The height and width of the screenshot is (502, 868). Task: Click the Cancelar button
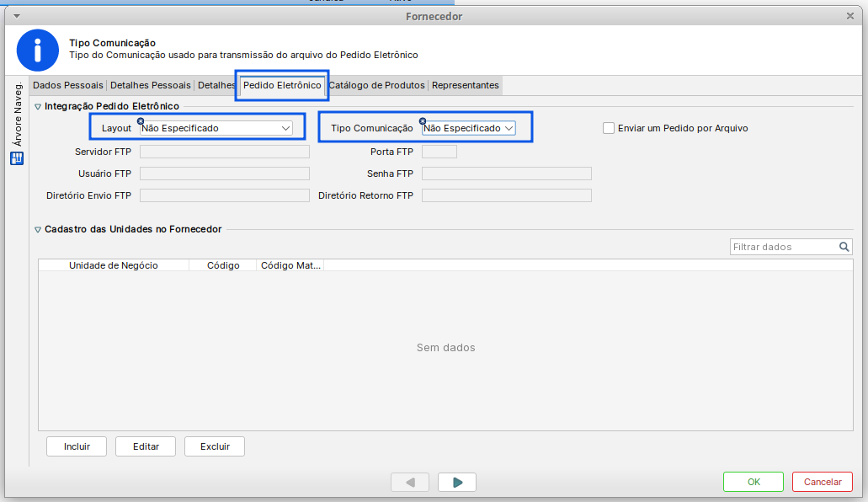click(823, 482)
